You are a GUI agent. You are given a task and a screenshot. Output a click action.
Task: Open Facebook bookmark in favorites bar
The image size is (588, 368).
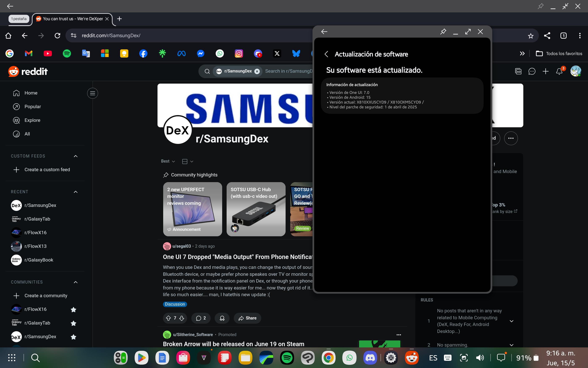tap(143, 53)
